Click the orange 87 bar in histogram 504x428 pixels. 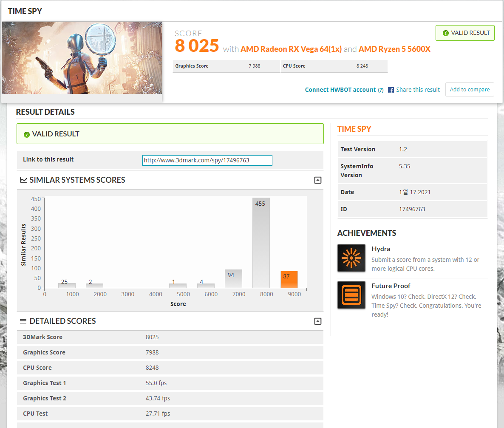pos(289,279)
